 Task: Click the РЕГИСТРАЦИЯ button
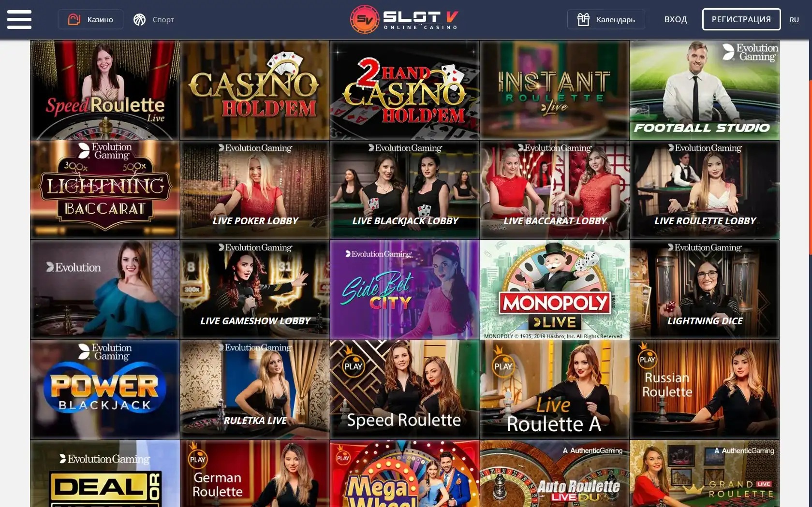(x=741, y=19)
